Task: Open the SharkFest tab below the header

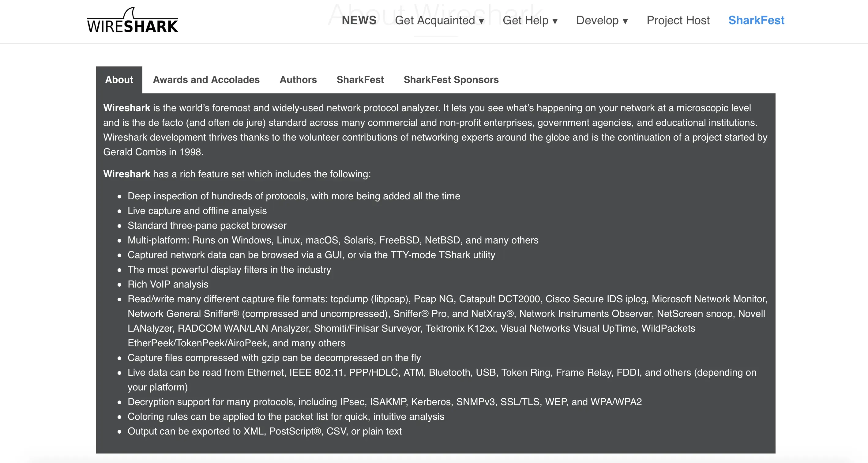Action: 360,80
